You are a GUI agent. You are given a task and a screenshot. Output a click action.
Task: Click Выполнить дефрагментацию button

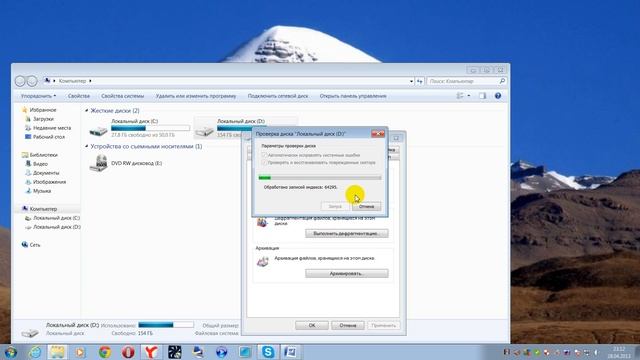[x=347, y=233]
